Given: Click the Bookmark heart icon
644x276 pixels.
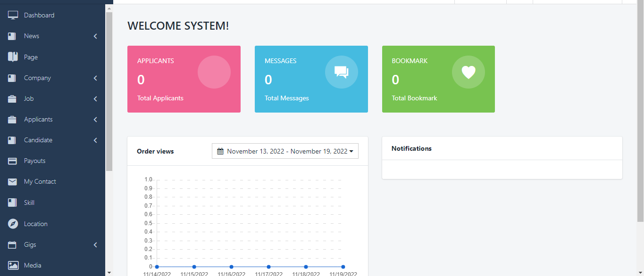Looking at the screenshot, I should (x=468, y=72).
